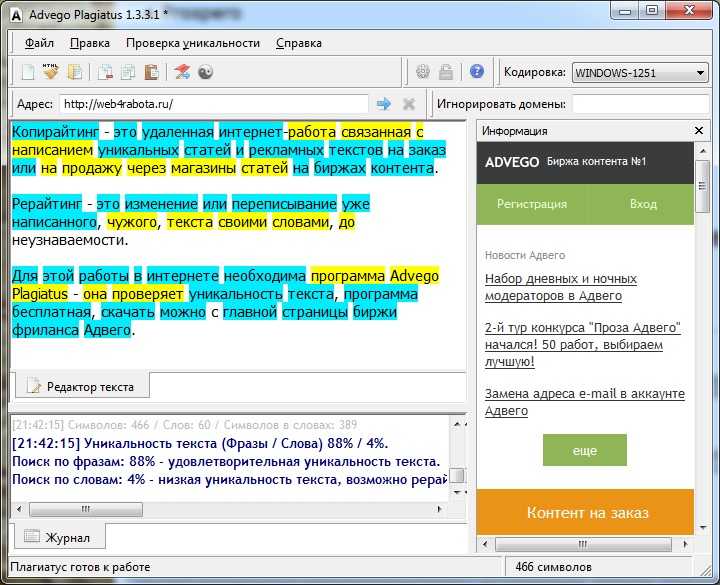Click the info panel horizontal scrollbar thumb
The height and width of the screenshot is (585, 720).
tap(583, 545)
